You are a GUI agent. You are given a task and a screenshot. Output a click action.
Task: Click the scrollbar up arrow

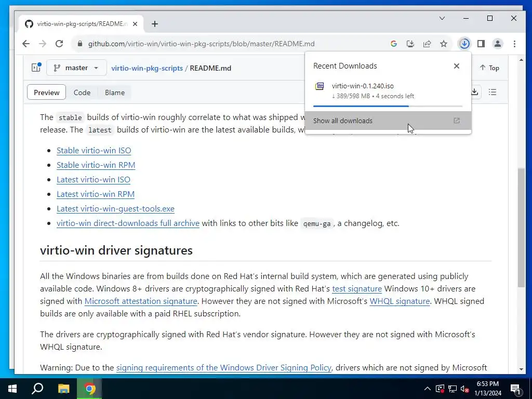pos(521,60)
